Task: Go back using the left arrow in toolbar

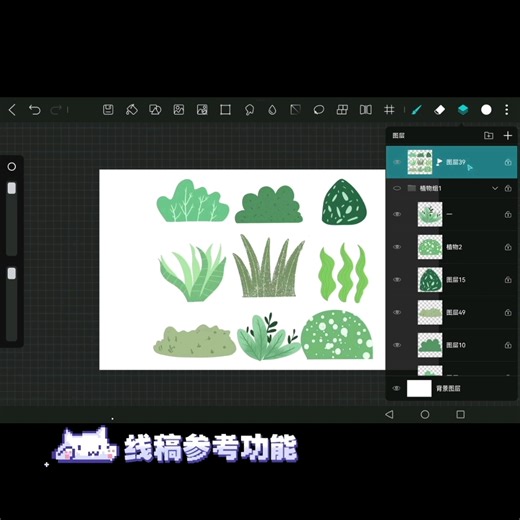Action: pyautogui.click(x=12, y=110)
